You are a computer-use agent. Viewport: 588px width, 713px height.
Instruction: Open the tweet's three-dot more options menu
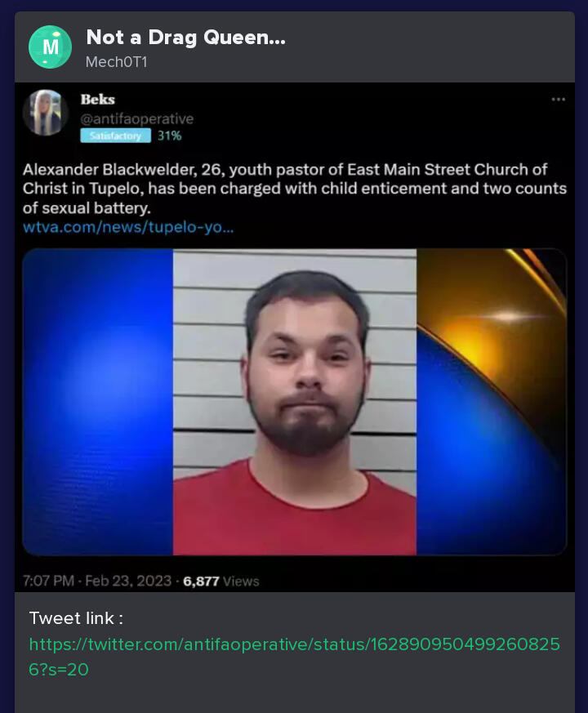[558, 99]
